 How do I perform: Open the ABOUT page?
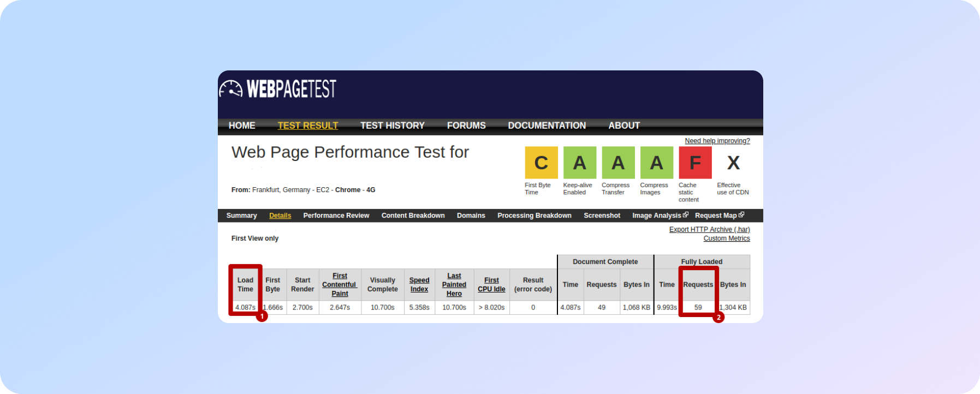(x=624, y=126)
